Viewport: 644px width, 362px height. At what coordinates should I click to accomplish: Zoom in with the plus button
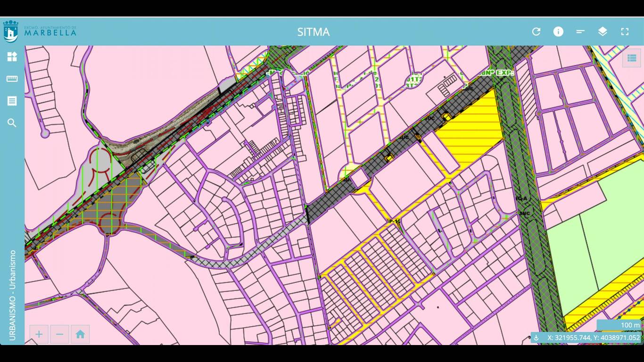(39, 334)
